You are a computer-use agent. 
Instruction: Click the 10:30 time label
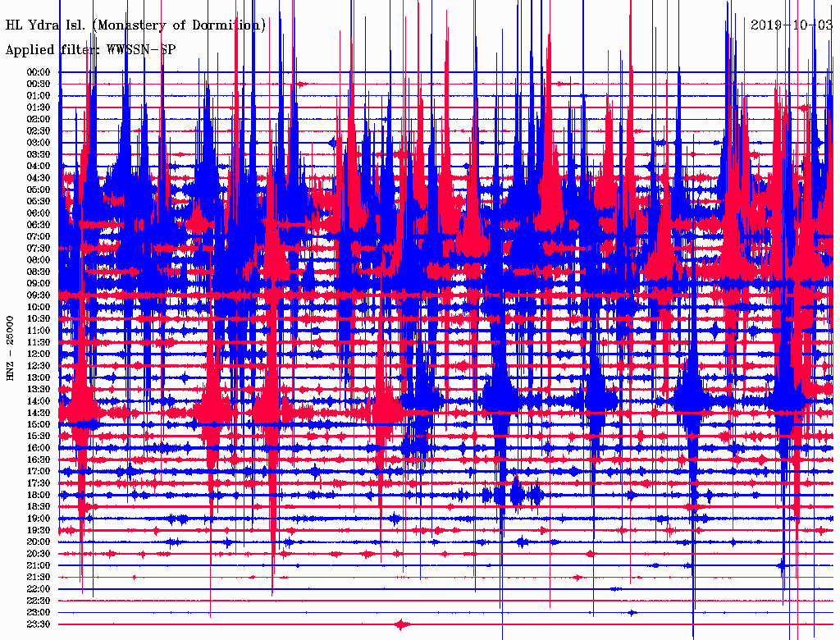click(39, 319)
